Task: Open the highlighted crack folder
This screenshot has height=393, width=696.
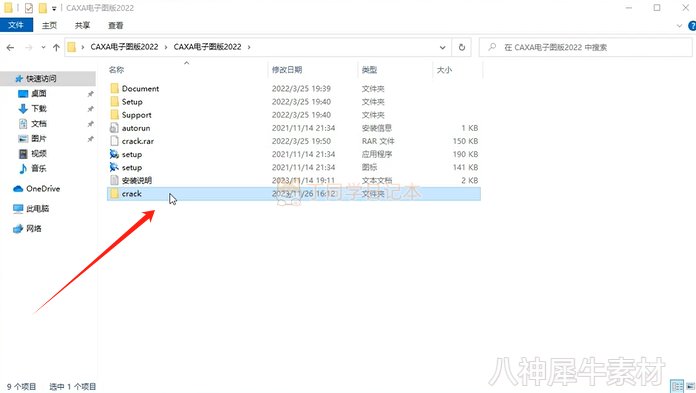Action: [293, 194]
